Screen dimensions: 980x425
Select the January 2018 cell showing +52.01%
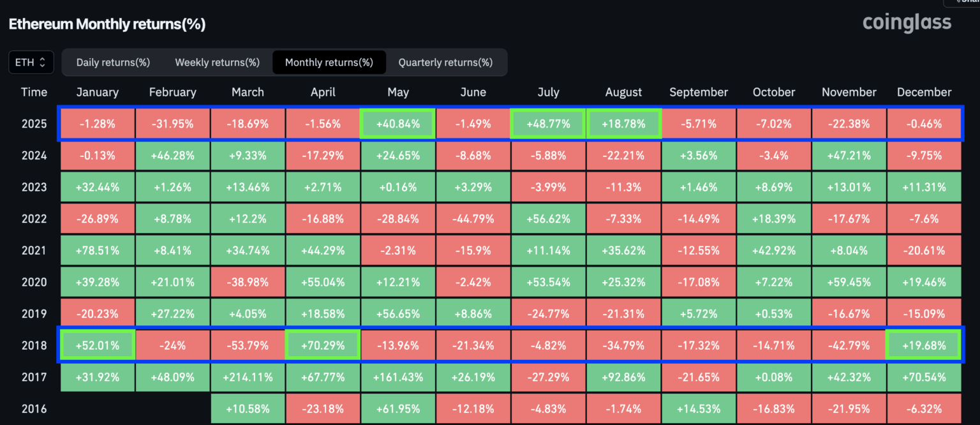click(x=97, y=345)
